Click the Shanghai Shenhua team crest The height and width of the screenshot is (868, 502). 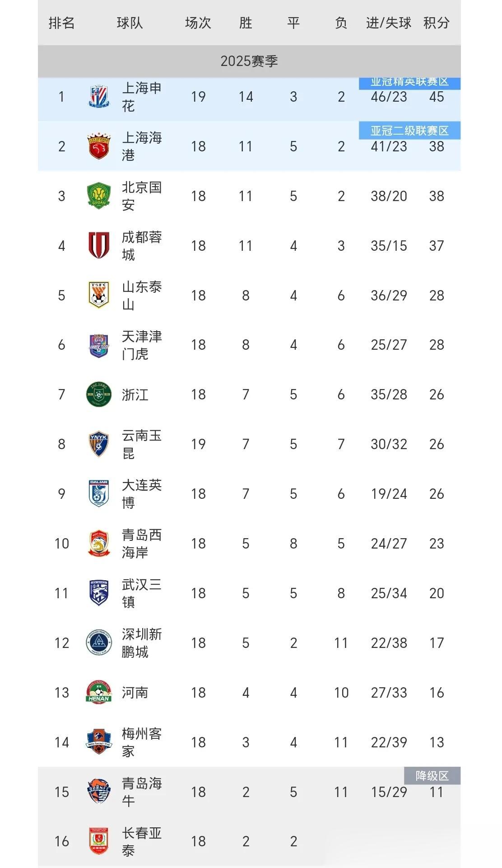click(x=98, y=97)
